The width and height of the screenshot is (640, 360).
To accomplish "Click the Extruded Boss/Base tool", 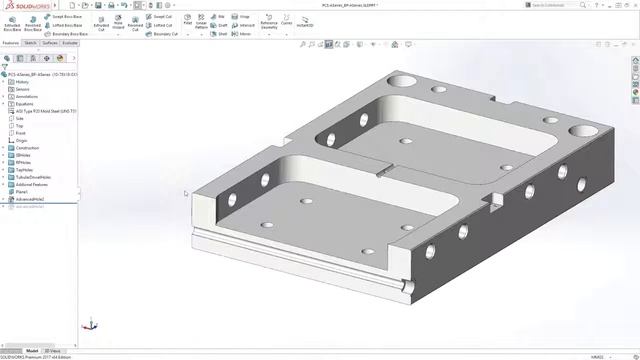I will click(x=12, y=24).
